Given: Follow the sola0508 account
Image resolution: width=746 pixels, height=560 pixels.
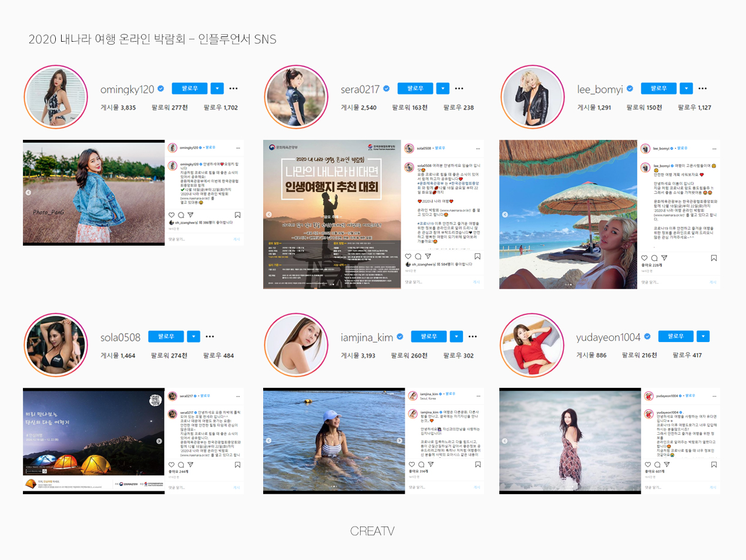Looking at the screenshot, I should tap(166, 337).
